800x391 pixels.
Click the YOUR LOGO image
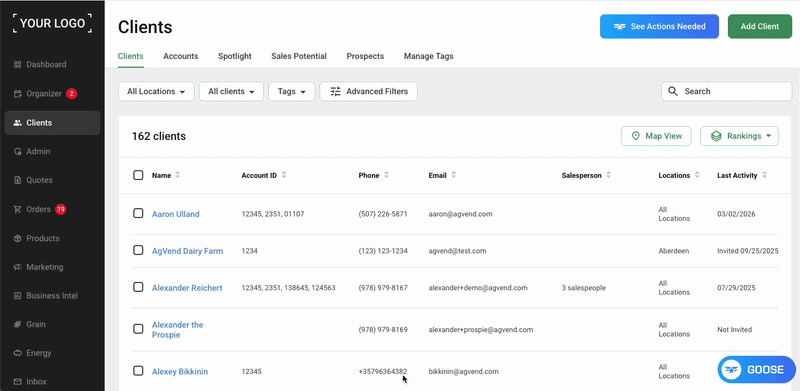(52, 23)
